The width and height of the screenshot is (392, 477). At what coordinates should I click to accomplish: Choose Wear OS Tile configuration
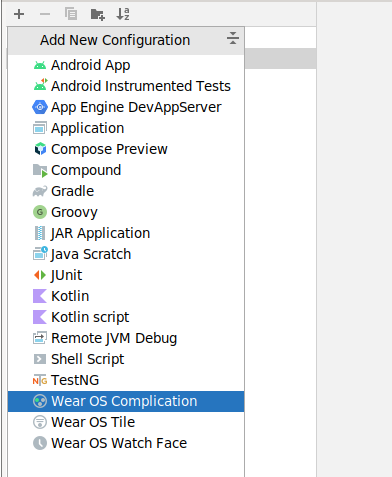(126, 422)
